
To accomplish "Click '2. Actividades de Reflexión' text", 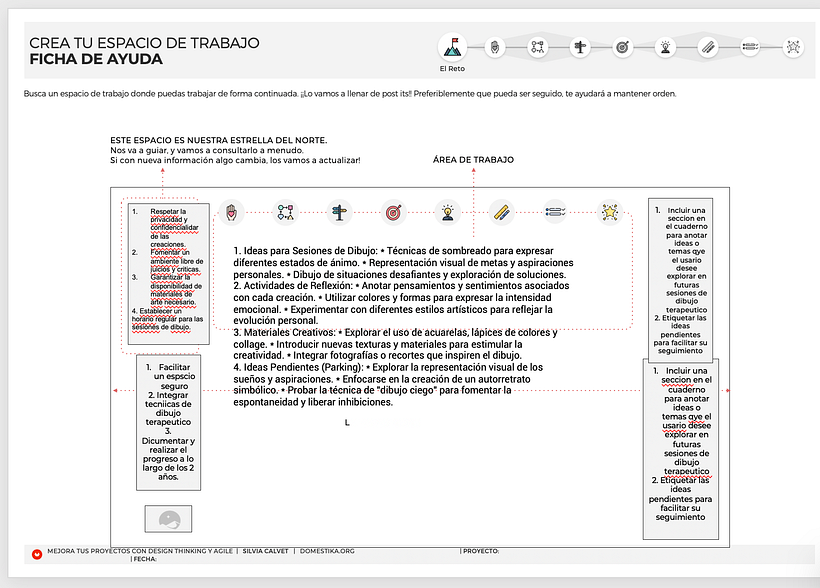I will pyautogui.click(x=293, y=286).
